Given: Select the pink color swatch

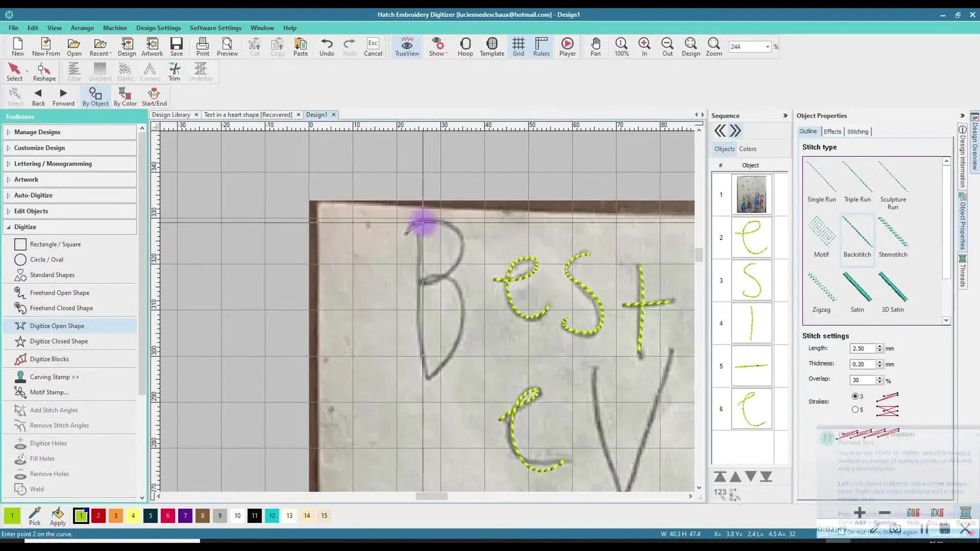Looking at the screenshot, I should [168, 515].
